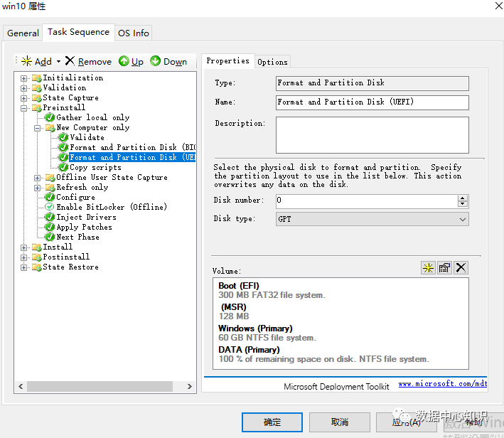Click the 确定 button
Screen dimensions: 504x438
coord(272,422)
